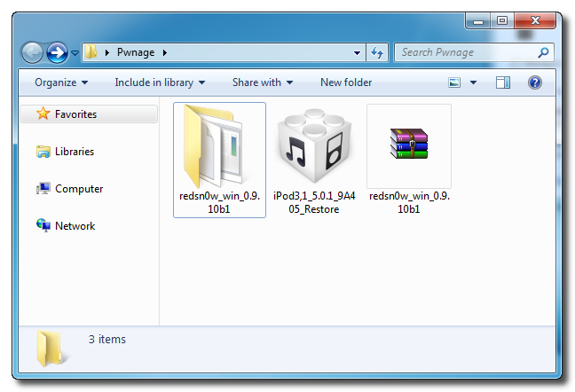The image size is (575, 392).
Task: Open the view options dropdown arrow
Action: (x=474, y=82)
